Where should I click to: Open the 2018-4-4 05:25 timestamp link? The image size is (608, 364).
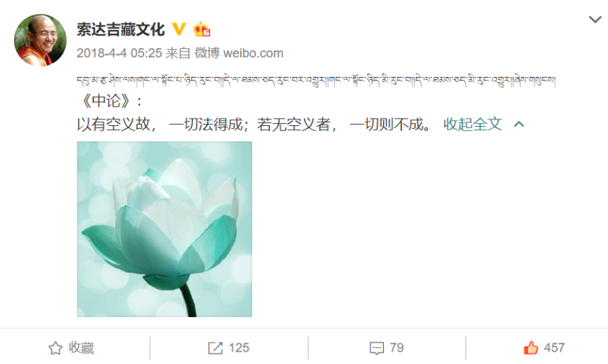119,53
